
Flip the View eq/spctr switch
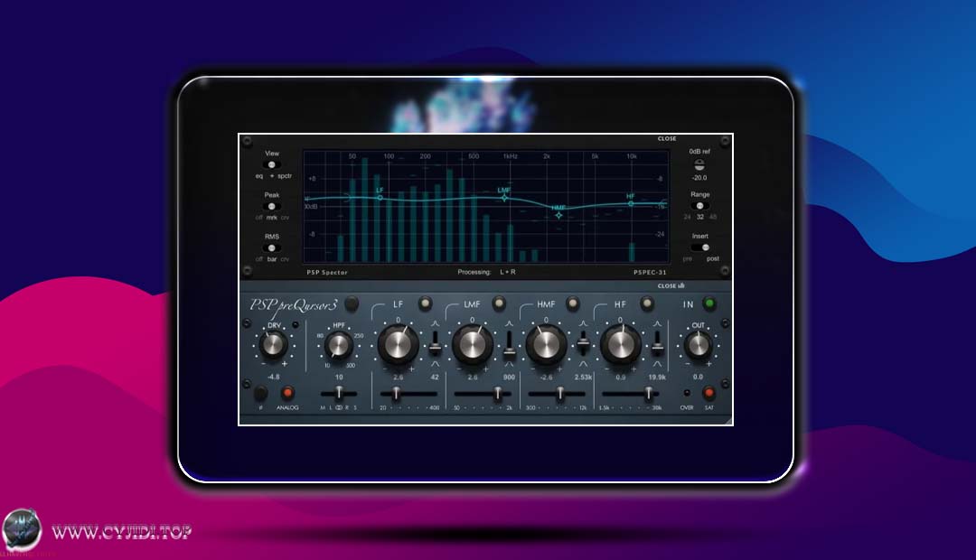coord(271,165)
